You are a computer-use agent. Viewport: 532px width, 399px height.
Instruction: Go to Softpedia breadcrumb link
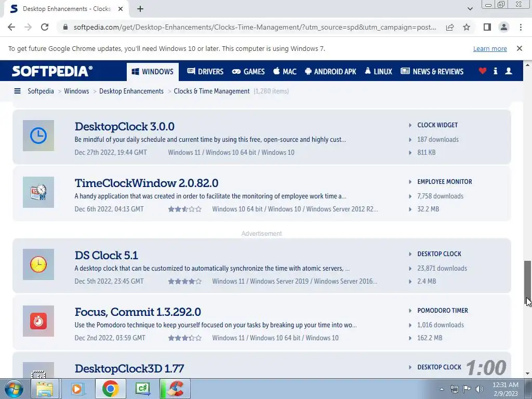[41, 91]
